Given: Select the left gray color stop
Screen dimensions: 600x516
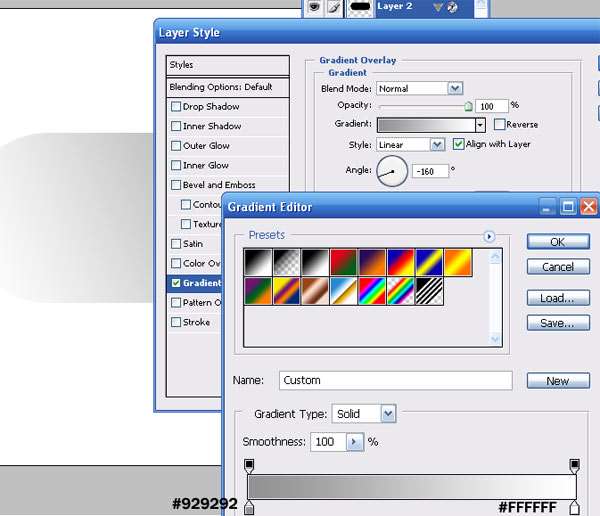Looking at the screenshot, I should coord(249,507).
